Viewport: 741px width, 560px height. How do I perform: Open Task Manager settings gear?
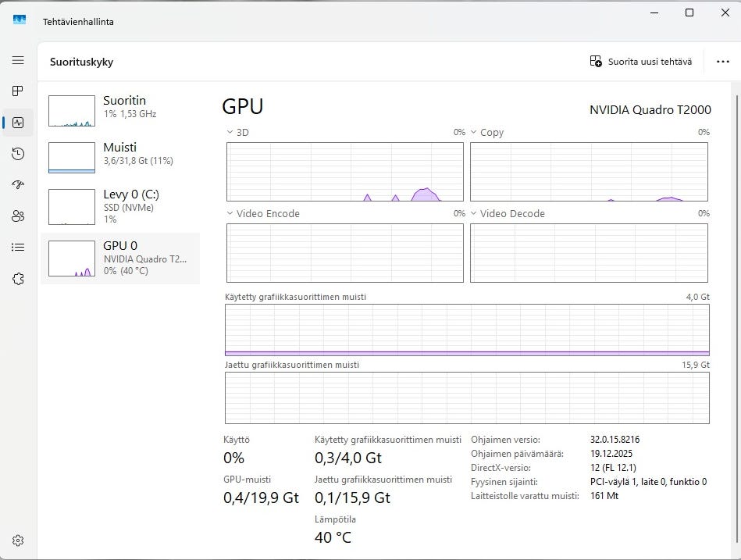(x=18, y=540)
